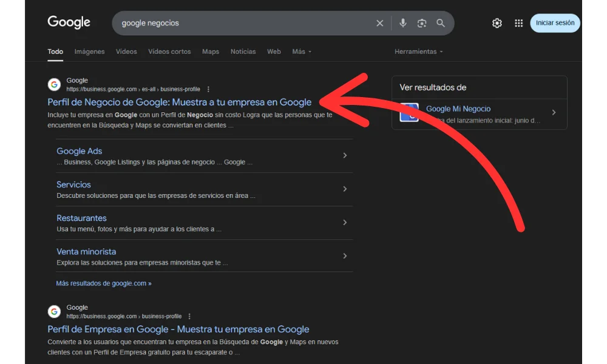
Task: Click the chevron beside Google Mi Negocio
Action: tap(554, 113)
